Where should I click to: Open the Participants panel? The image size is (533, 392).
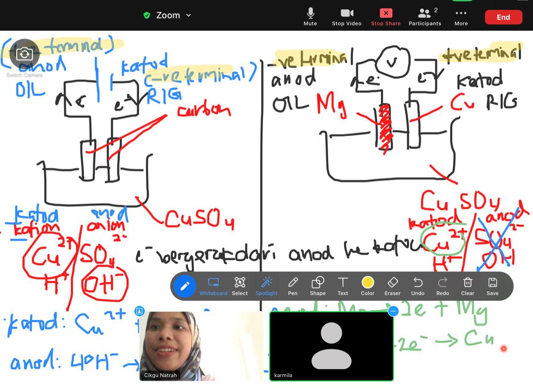click(424, 16)
